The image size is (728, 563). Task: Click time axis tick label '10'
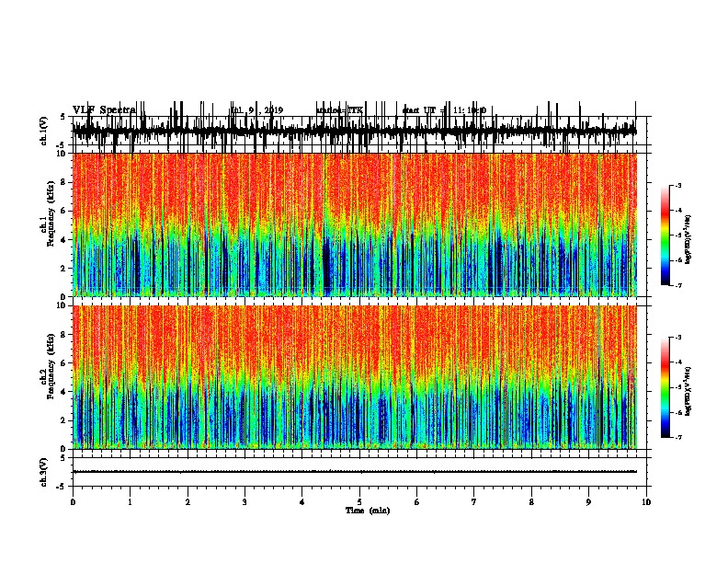pyautogui.click(x=646, y=502)
